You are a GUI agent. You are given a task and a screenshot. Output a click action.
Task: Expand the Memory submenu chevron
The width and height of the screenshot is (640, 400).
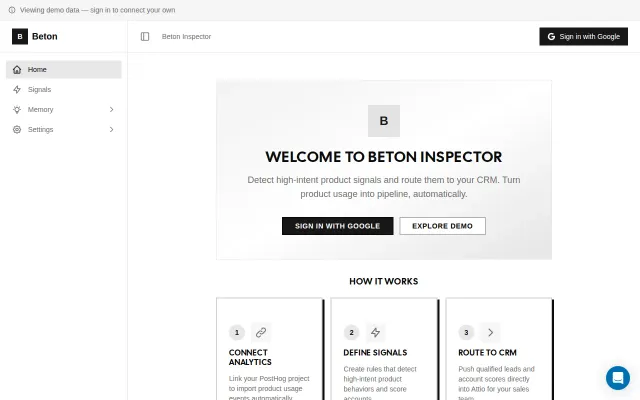tap(111, 109)
